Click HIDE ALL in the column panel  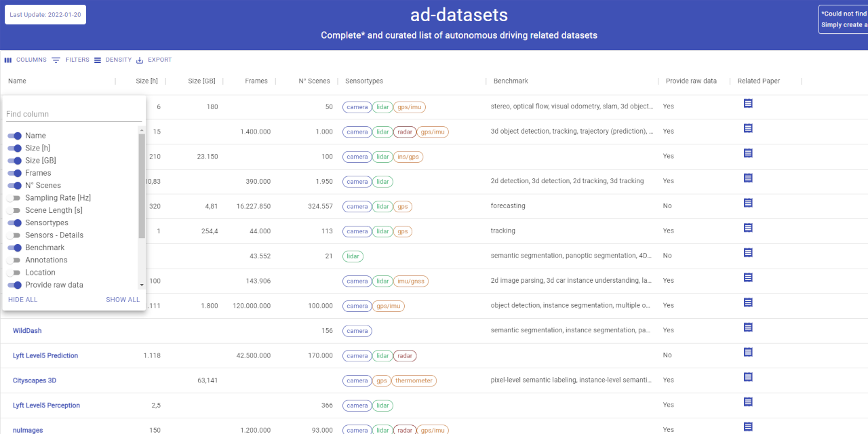pos(22,299)
